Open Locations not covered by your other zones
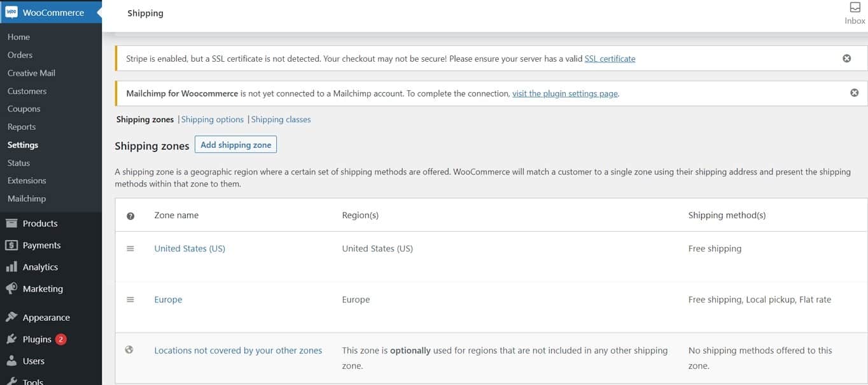Screen dimensions: 868x385 (238, 350)
